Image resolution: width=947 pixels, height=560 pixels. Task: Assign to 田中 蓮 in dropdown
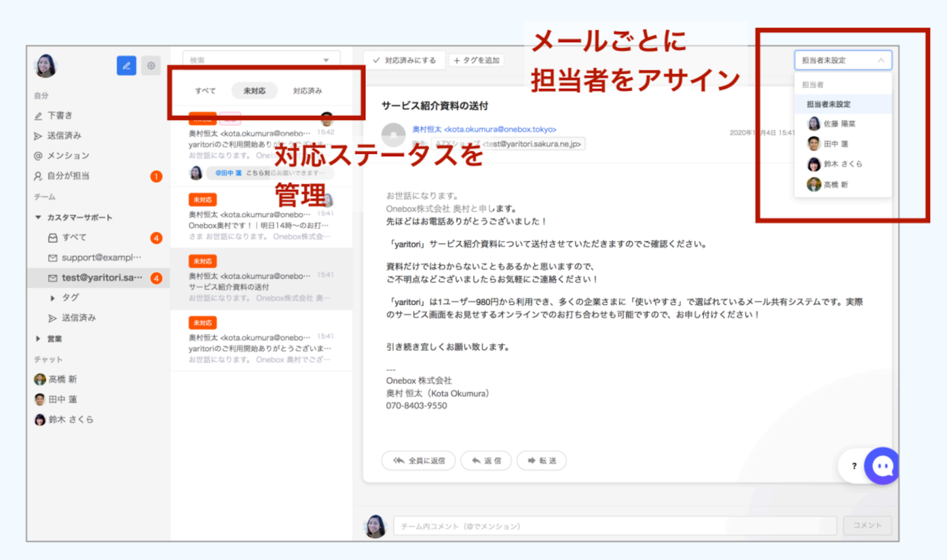click(843, 144)
